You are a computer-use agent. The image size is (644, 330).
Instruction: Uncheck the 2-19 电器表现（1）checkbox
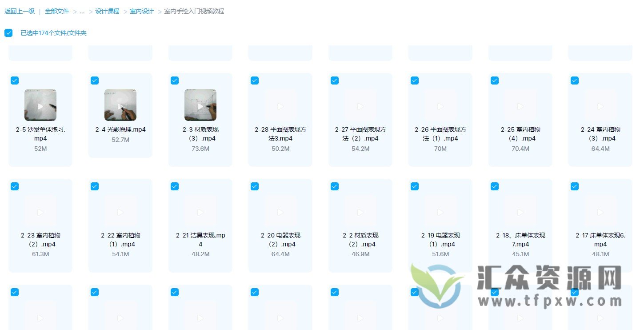click(x=414, y=186)
